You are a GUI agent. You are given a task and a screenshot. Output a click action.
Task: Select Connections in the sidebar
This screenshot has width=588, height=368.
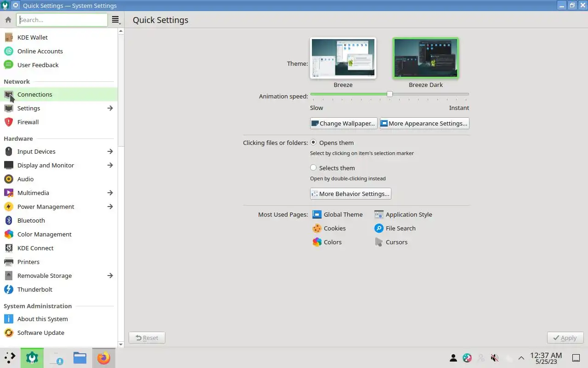coord(59,94)
